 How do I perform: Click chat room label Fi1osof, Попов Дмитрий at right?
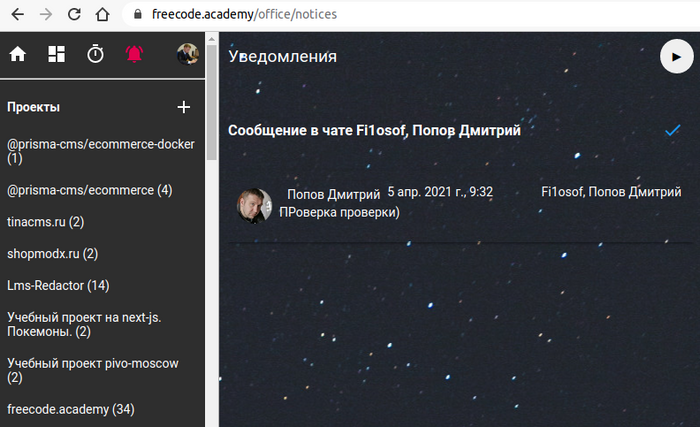(611, 192)
